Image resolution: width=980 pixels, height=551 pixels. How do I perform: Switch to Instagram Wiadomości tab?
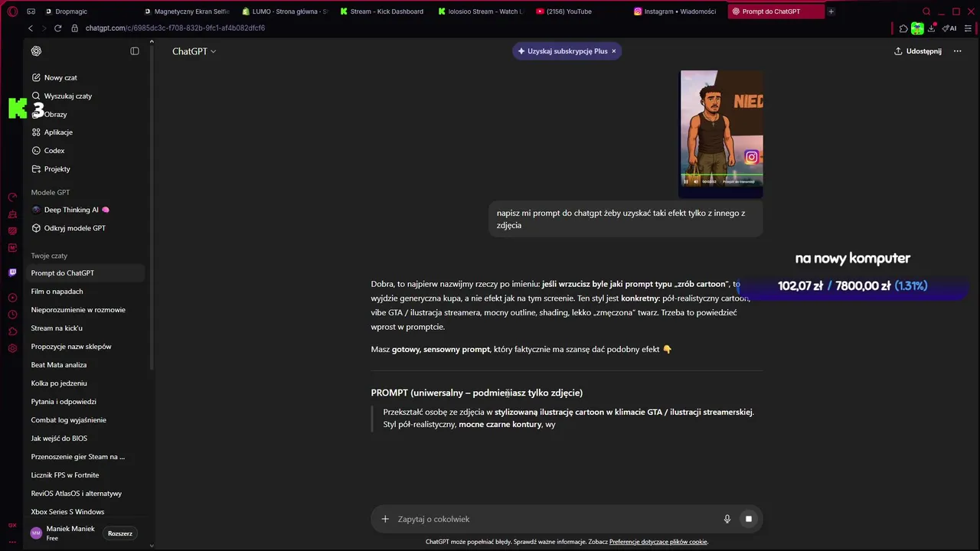tap(677, 11)
